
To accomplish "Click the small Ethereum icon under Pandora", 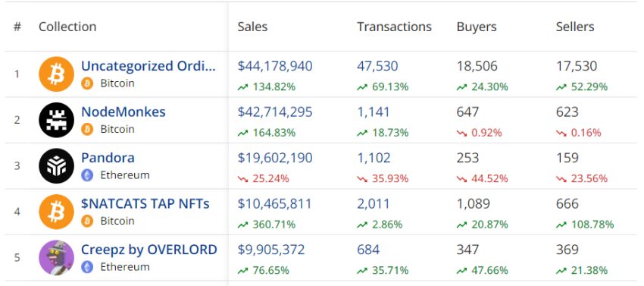I will (x=86, y=175).
